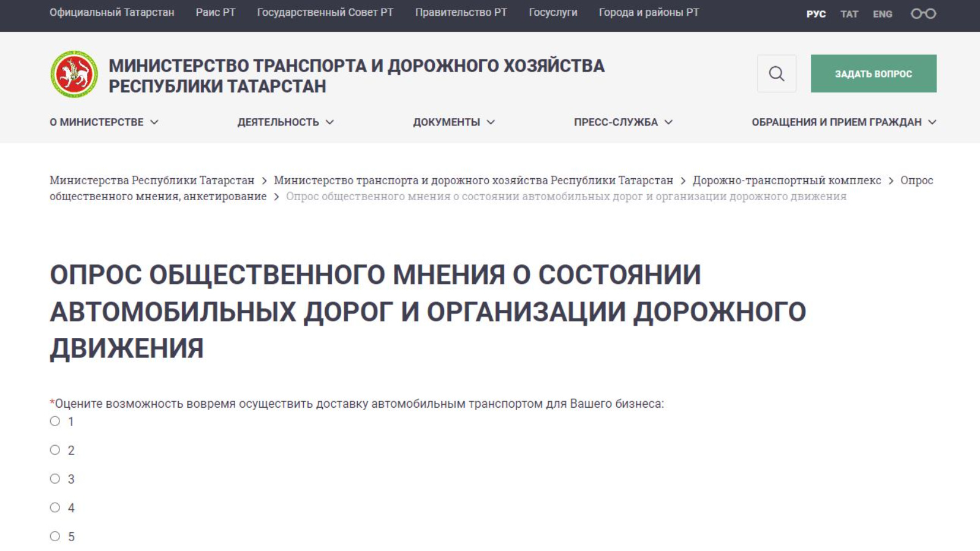Open the Госуслуги top link
The image size is (980, 551).
[x=552, y=12]
